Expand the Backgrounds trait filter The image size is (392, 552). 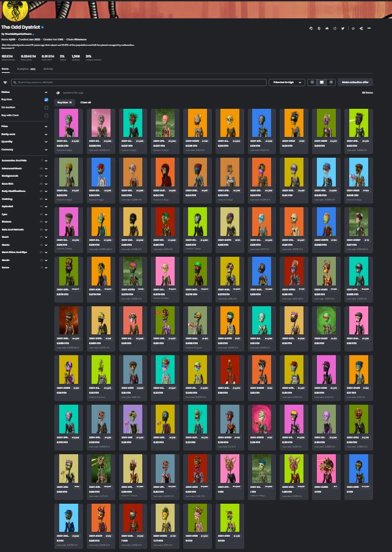24,175
